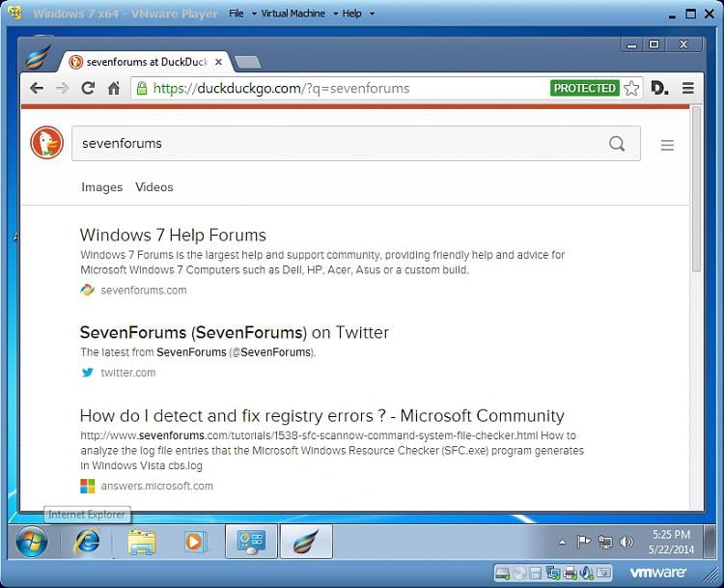This screenshot has width=724, height=588.
Task: Launch Internet Explorer from the taskbar
Action: (x=87, y=541)
